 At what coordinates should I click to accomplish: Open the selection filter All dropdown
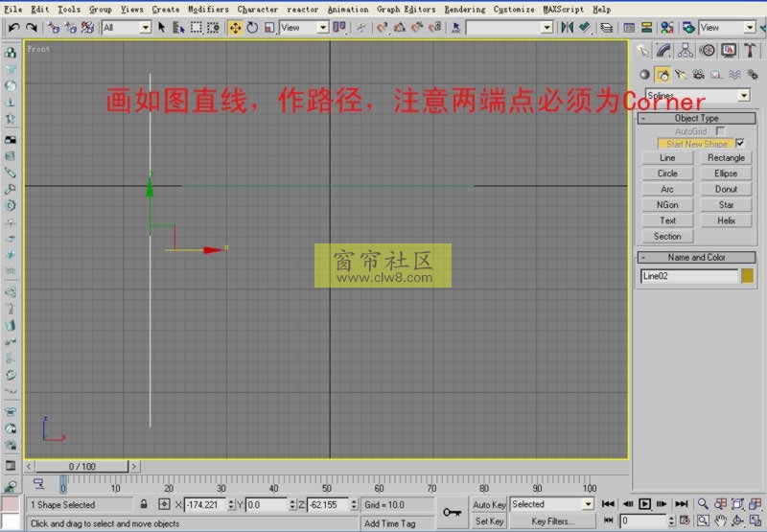point(146,28)
